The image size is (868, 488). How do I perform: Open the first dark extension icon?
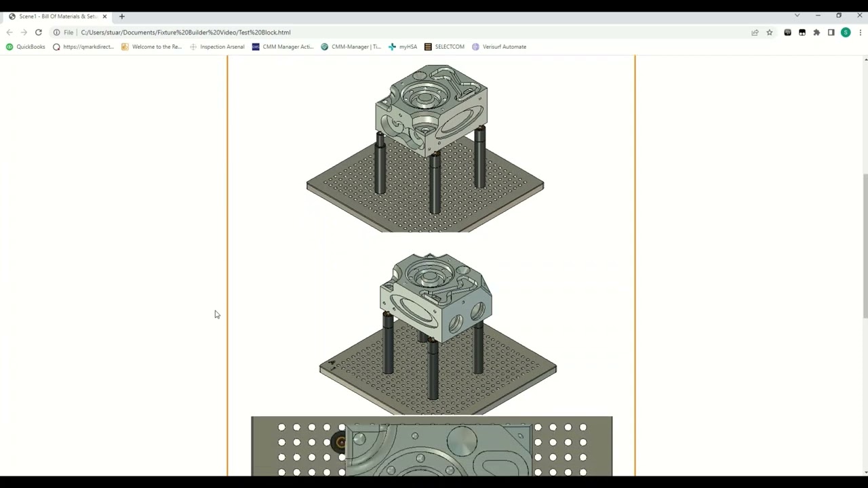[787, 33]
